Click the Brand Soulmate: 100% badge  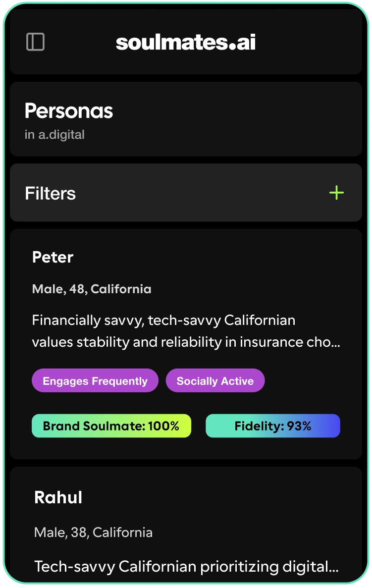click(111, 426)
